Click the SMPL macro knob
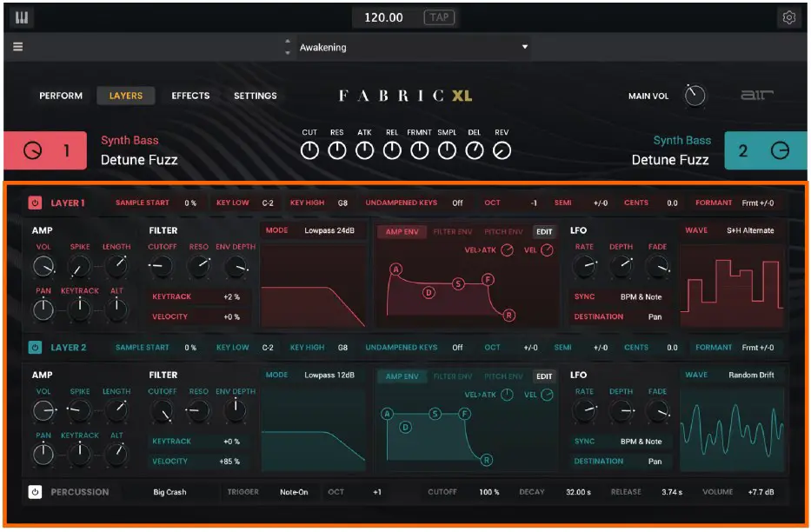The image size is (811, 532). coord(447,151)
